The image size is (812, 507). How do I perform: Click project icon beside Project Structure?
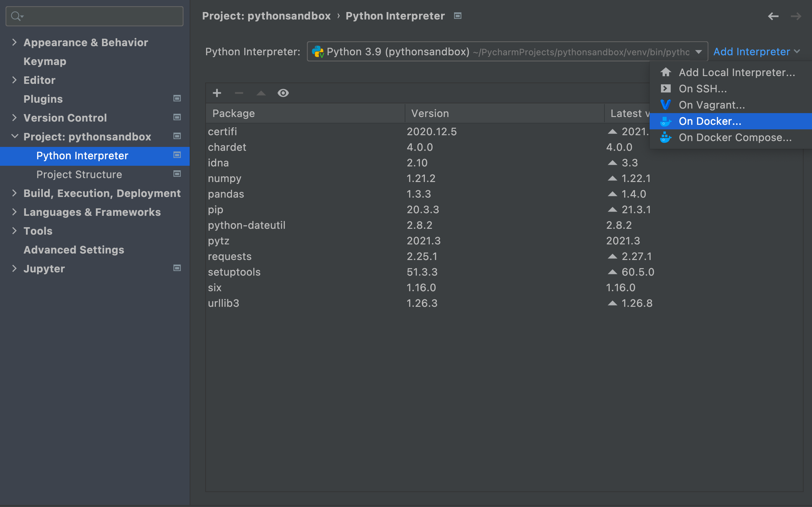[177, 174]
